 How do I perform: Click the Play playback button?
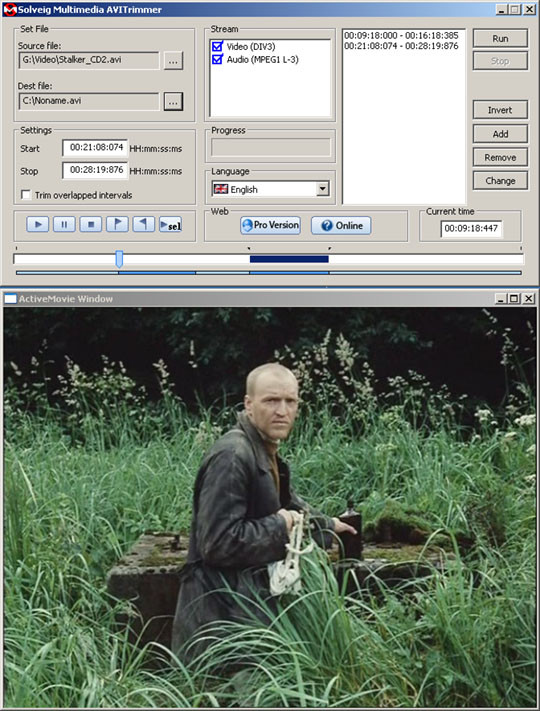click(x=38, y=224)
